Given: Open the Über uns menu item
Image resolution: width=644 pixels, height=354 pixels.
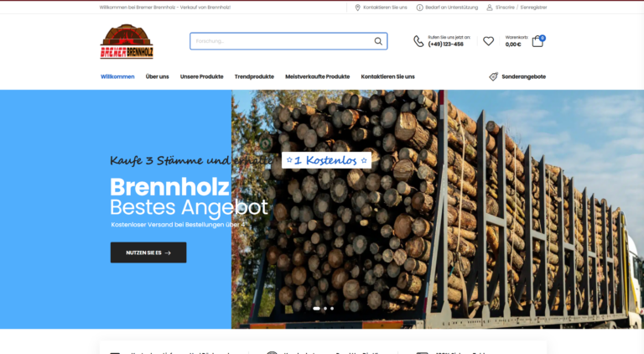Looking at the screenshot, I should coord(157,76).
